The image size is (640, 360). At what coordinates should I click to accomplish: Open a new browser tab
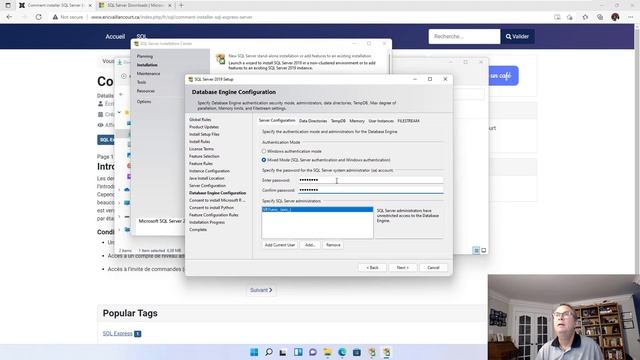181,5
